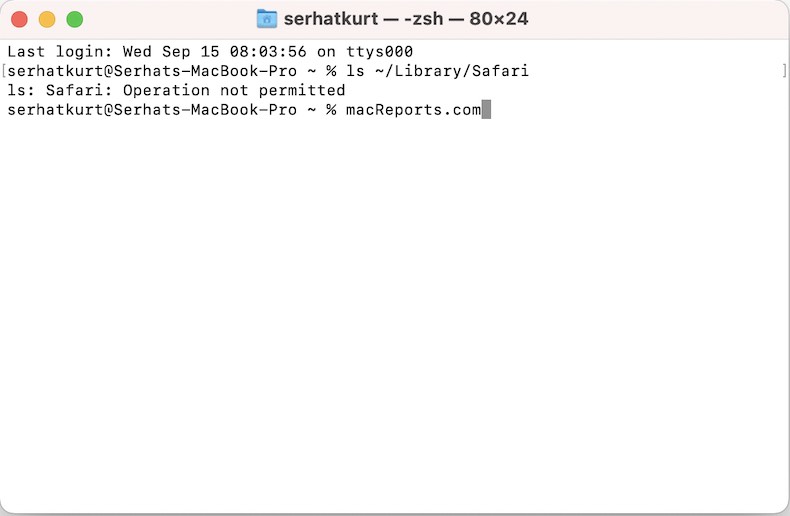Click the empty terminal area below prompt
This screenshot has height=516, width=790.
pyautogui.click(x=395, y=312)
